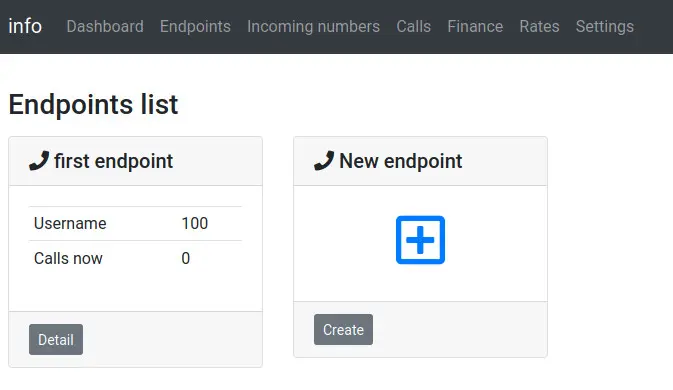This screenshot has height=390, width=673.
Task: Open Incoming numbers page
Action: coord(313,27)
